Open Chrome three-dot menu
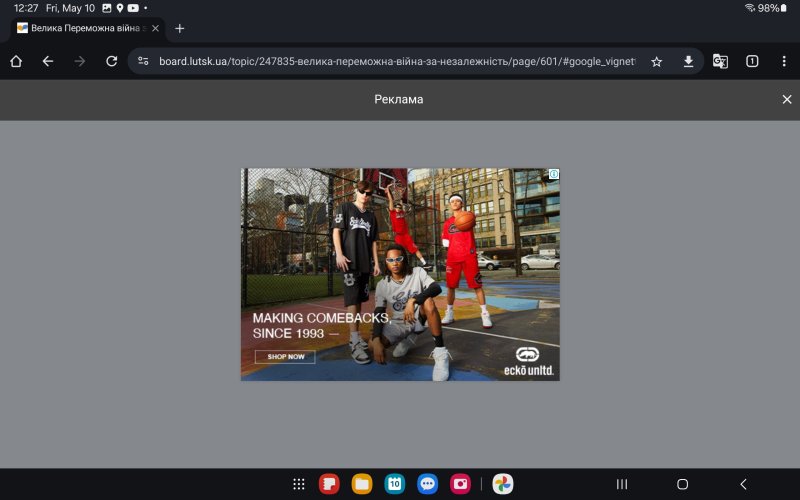800x500 pixels. (x=784, y=61)
